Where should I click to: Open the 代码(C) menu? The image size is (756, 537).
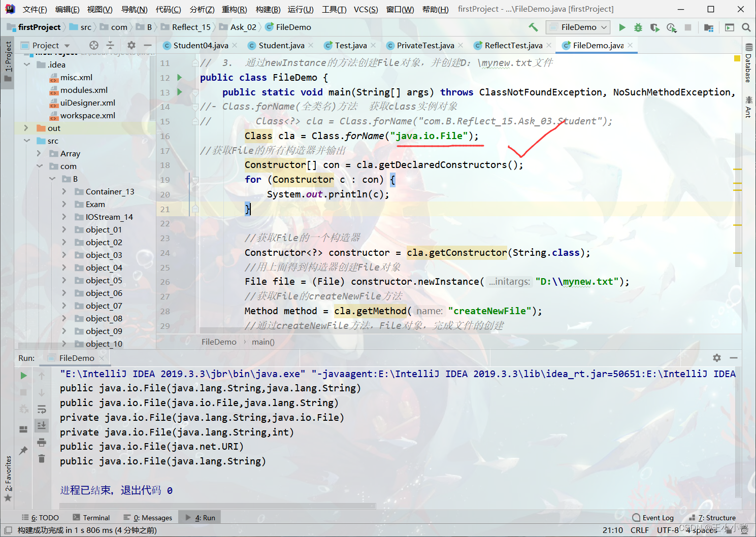pyautogui.click(x=168, y=9)
